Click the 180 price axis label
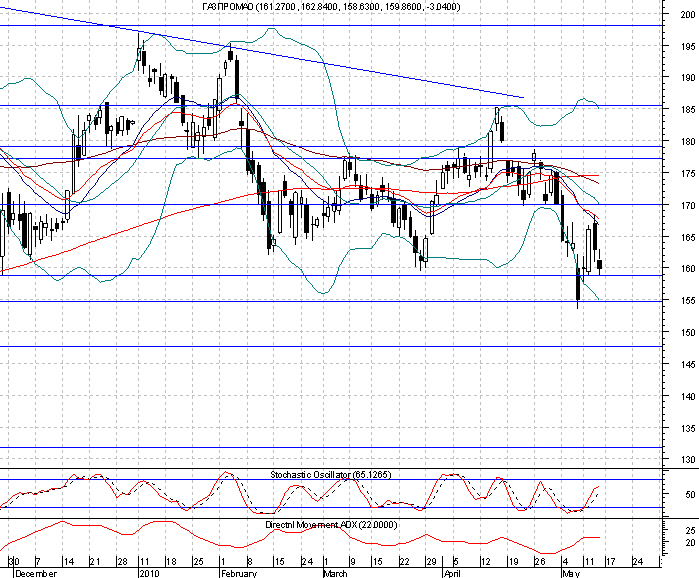699x578 pixels. [688, 141]
